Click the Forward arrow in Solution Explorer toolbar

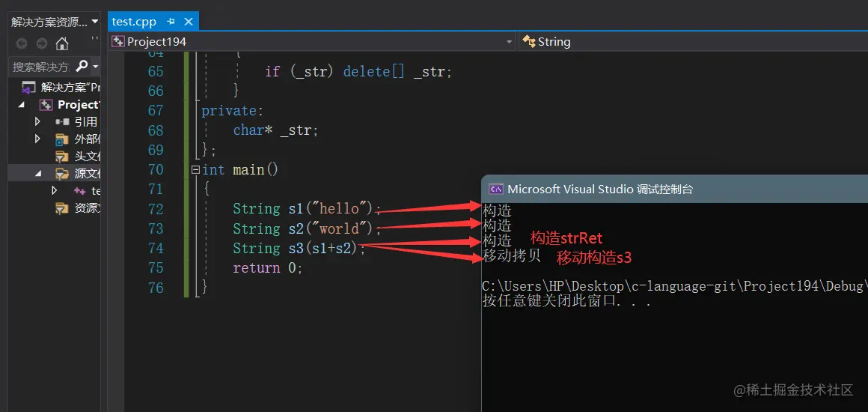point(42,43)
